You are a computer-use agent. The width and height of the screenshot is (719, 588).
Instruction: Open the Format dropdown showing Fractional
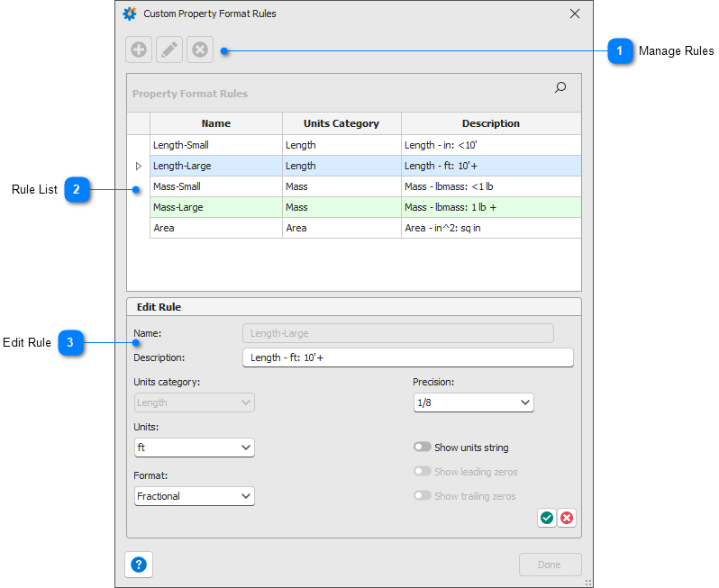click(195, 496)
